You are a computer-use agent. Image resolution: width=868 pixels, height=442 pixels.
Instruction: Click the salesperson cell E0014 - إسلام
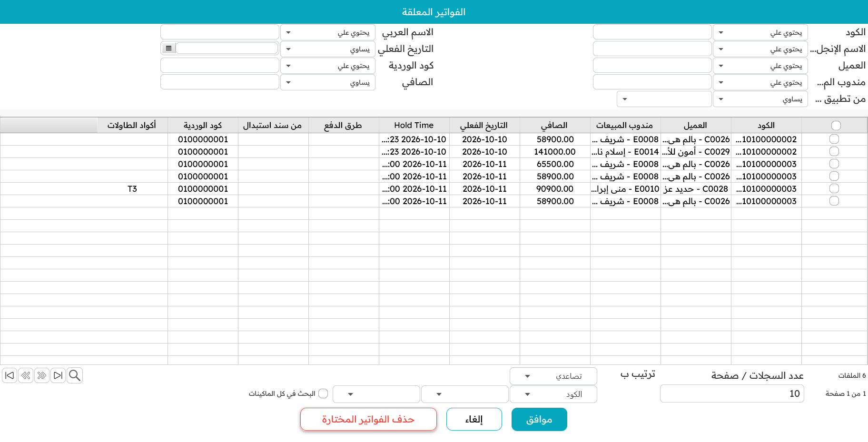625,152
